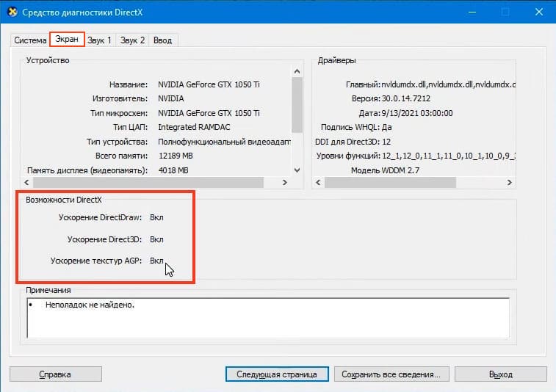Click the 'Тип микросхем' label
This screenshot has height=392, width=556.
coord(119,114)
